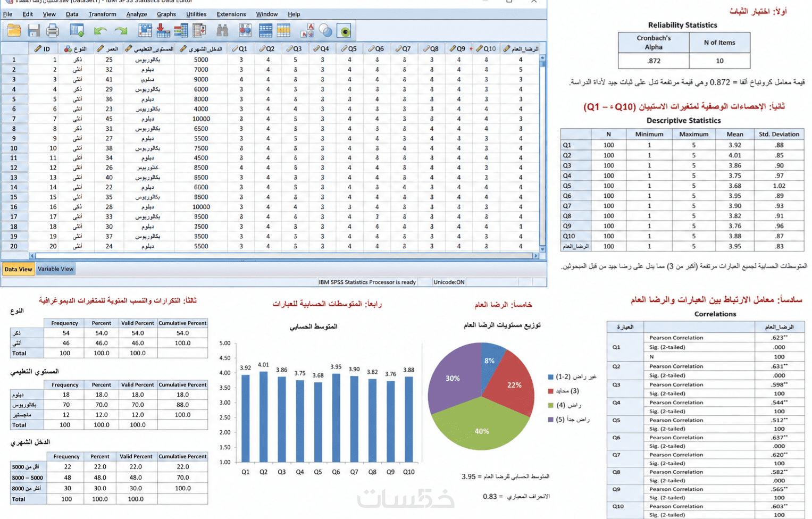The image size is (812, 519).
Task: Open Find with the binoculars icon
Action: (x=222, y=31)
